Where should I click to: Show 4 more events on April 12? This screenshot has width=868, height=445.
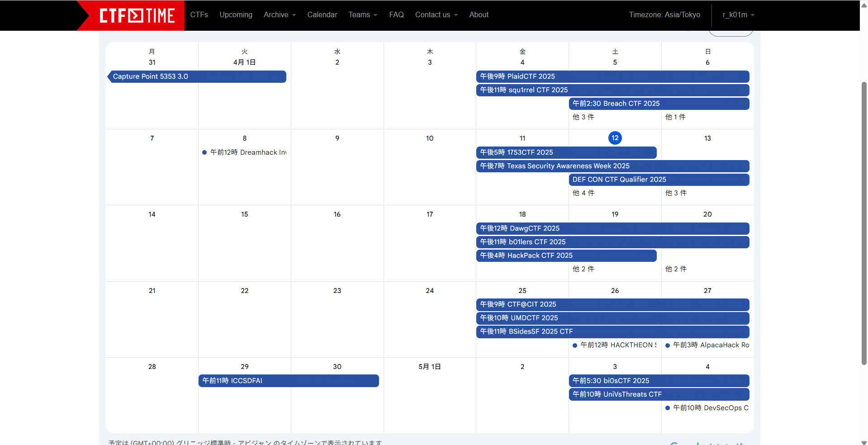tap(583, 193)
